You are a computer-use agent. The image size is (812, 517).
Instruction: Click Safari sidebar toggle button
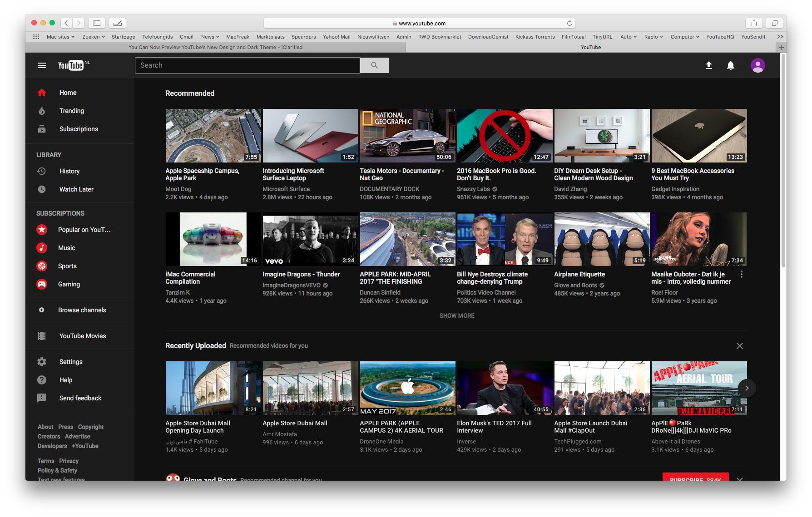[97, 23]
